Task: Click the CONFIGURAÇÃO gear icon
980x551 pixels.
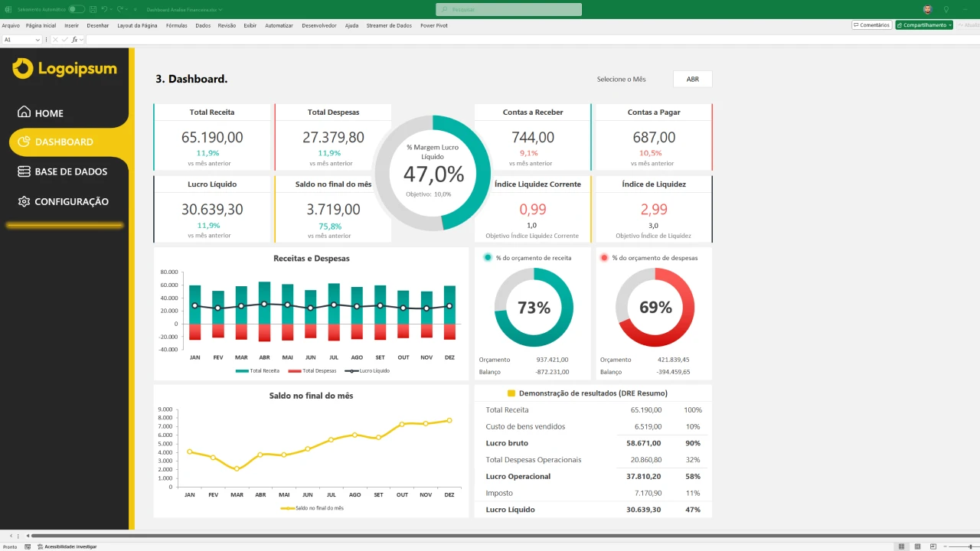Action: point(24,201)
